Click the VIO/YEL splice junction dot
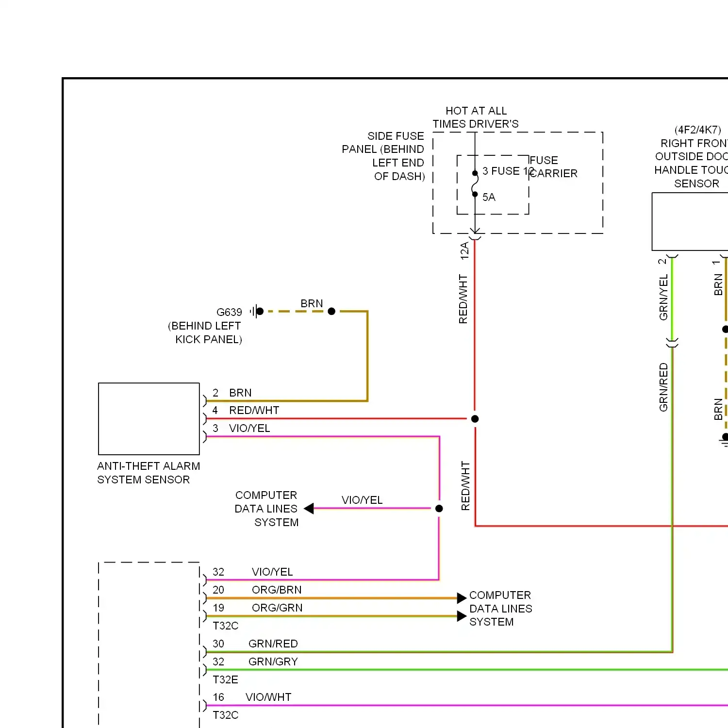 (439, 509)
